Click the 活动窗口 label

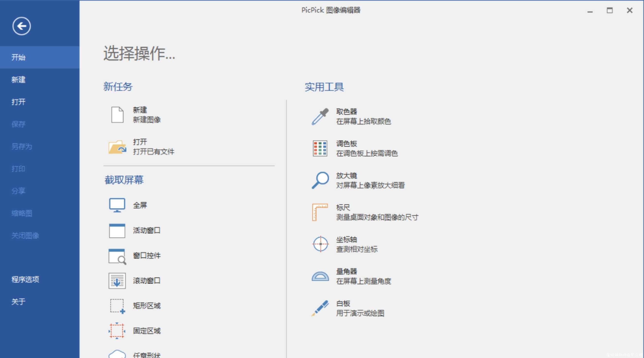pyautogui.click(x=147, y=230)
